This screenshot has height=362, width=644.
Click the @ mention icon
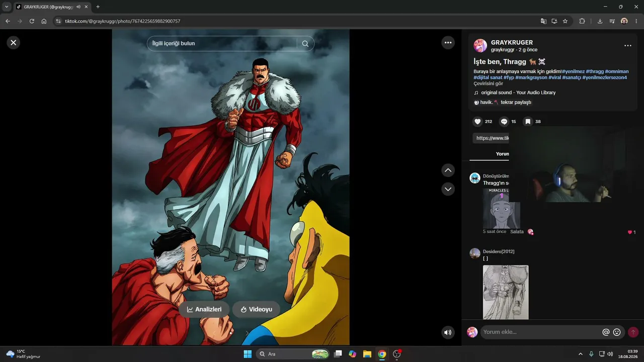pos(606,332)
